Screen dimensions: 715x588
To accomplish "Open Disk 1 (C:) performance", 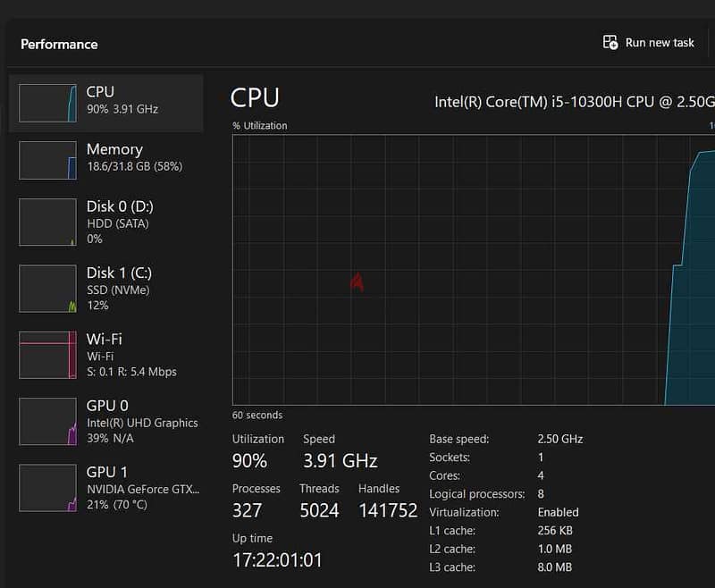I will (105, 289).
